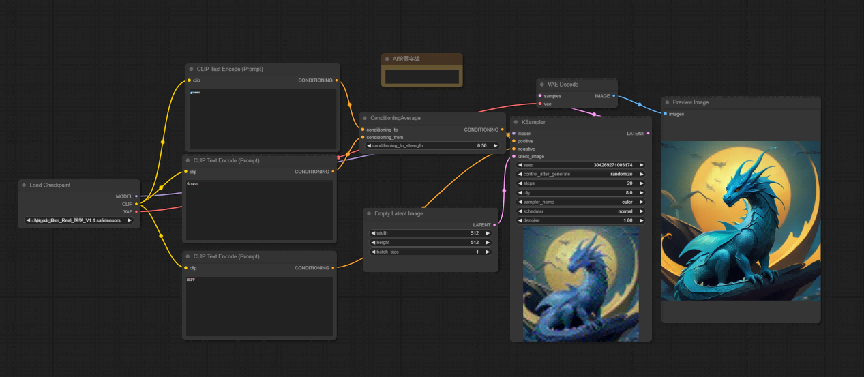
Task: Click the CLIP output port on Load Checkpoint
Action: click(136, 203)
